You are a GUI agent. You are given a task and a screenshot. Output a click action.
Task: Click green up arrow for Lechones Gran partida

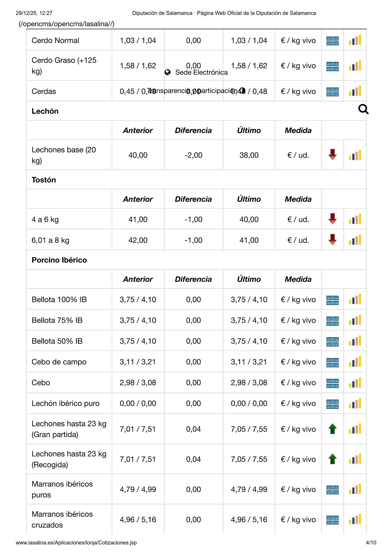[x=332, y=429]
